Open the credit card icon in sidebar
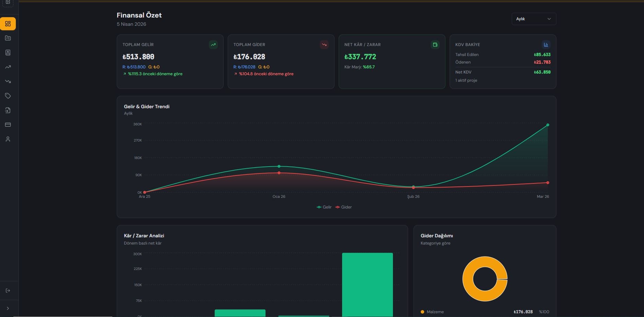The height and width of the screenshot is (317, 644). [8, 125]
